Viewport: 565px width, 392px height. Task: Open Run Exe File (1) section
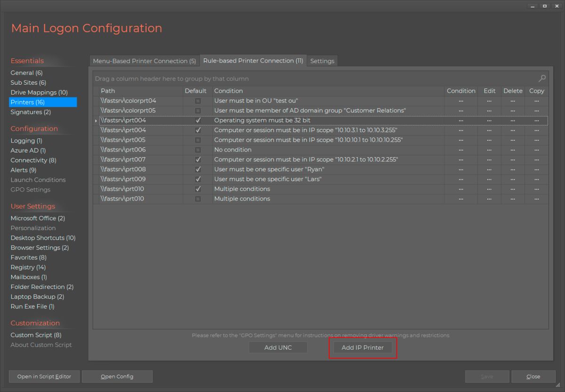(32, 307)
